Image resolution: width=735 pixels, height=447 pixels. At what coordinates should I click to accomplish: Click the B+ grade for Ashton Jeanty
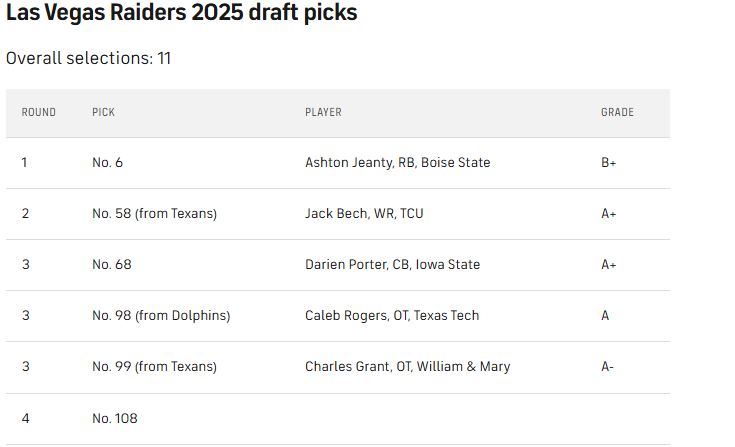click(608, 162)
